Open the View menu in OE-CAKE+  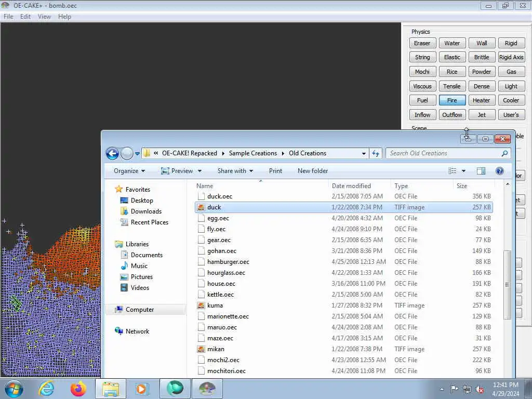coord(44,17)
